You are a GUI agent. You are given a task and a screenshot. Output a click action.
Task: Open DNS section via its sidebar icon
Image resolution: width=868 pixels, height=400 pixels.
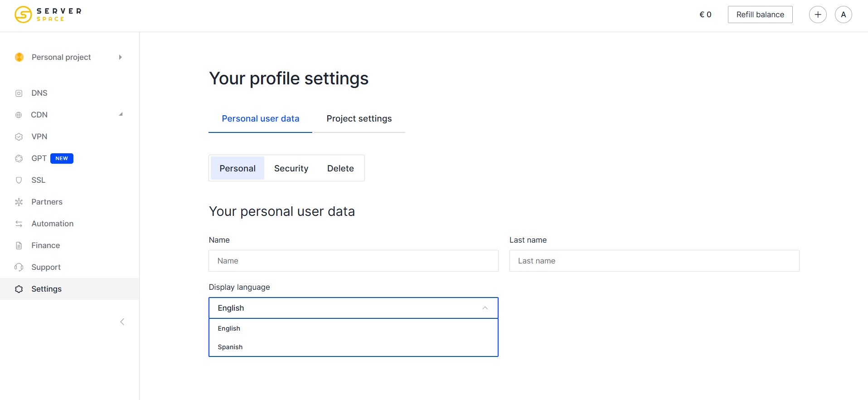pyautogui.click(x=19, y=93)
